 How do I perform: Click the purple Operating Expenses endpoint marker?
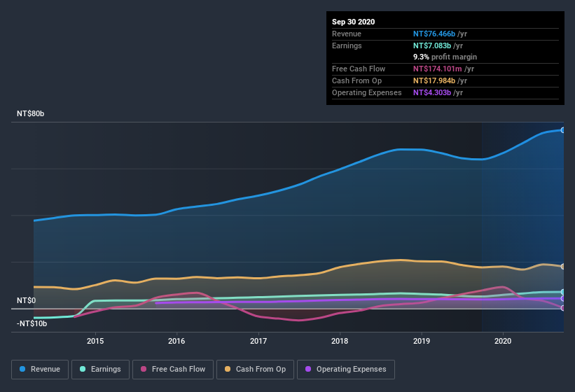(563, 299)
